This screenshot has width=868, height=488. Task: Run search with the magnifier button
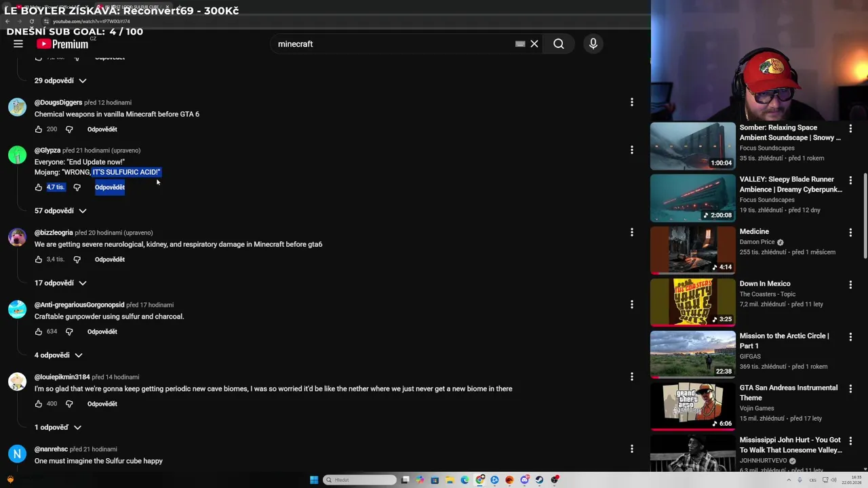(559, 44)
